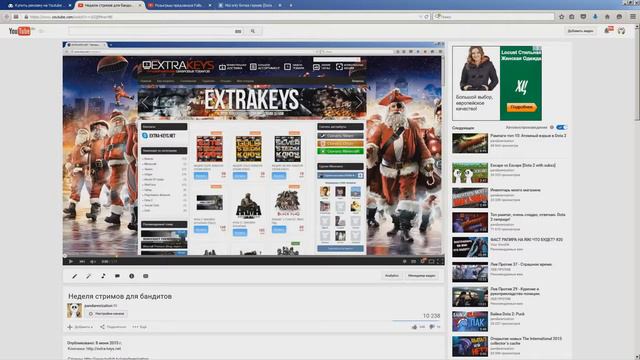Viewport: 640px width, 360px height.
Task: Click the browser back arrow button
Action: [7, 17]
